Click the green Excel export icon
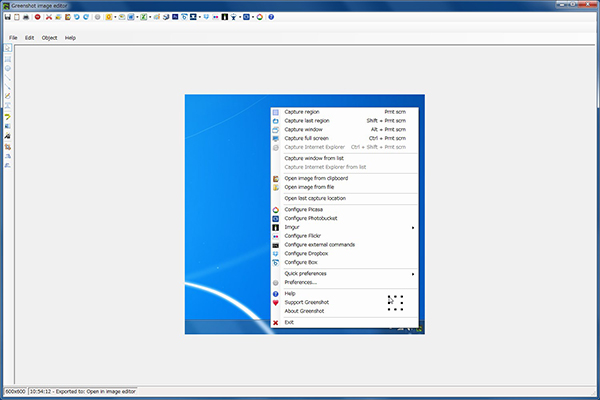This screenshot has height=400, width=600. [143, 17]
